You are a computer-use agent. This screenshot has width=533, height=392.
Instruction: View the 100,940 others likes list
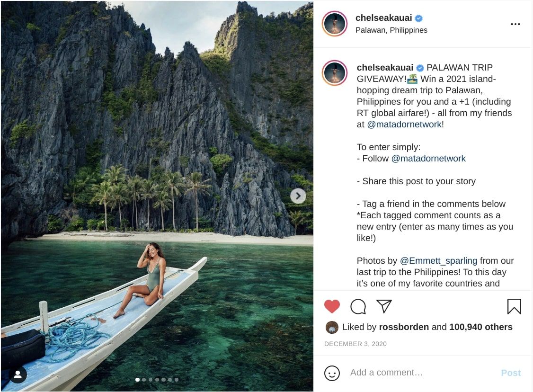point(480,327)
